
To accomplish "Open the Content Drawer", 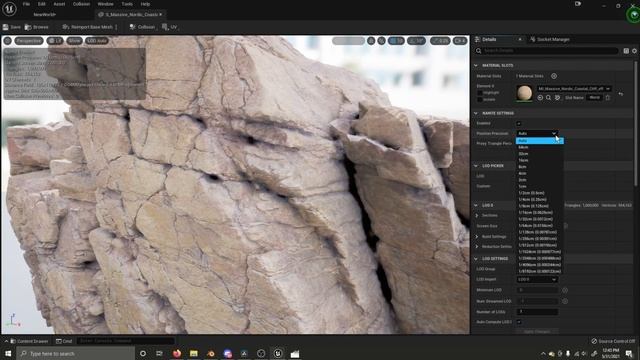I will point(29,341).
